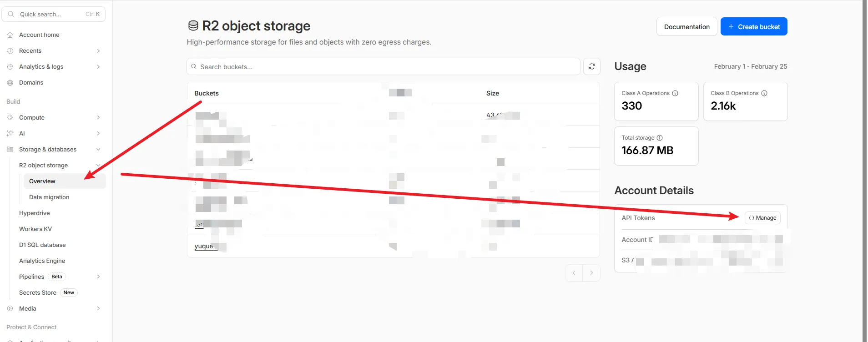This screenshot has width=868, height=342.
Task: Click the Domains globe icon
Action: tap(10, 83)
